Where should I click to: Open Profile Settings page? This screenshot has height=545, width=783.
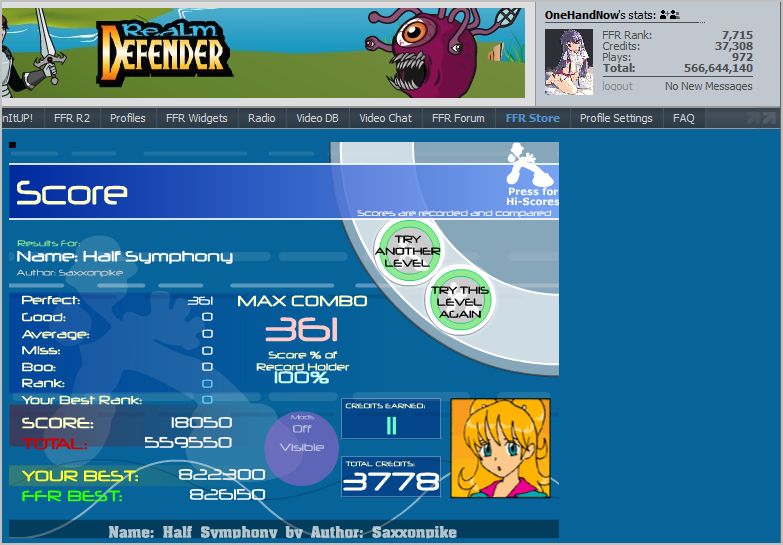point(616,118)
